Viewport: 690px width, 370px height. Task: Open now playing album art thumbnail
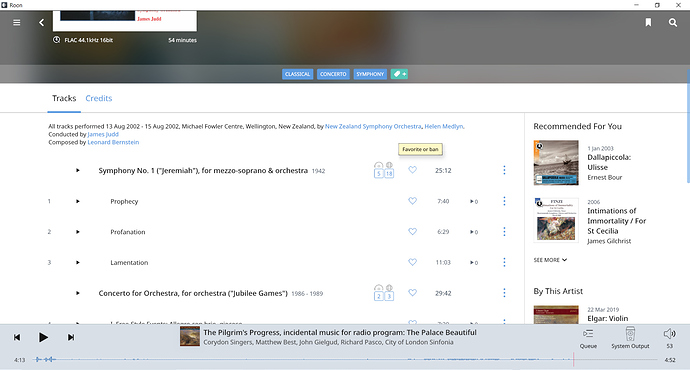pyautogui.click(x=190, y=336)
